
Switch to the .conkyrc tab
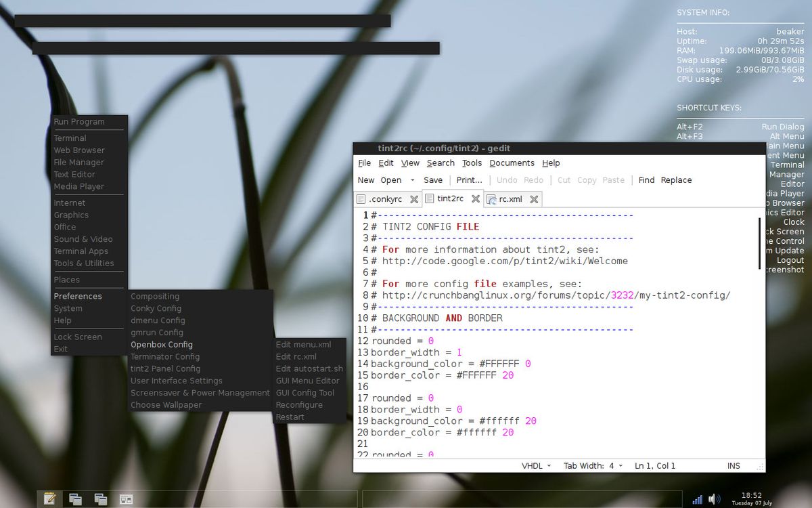(386, 199)
